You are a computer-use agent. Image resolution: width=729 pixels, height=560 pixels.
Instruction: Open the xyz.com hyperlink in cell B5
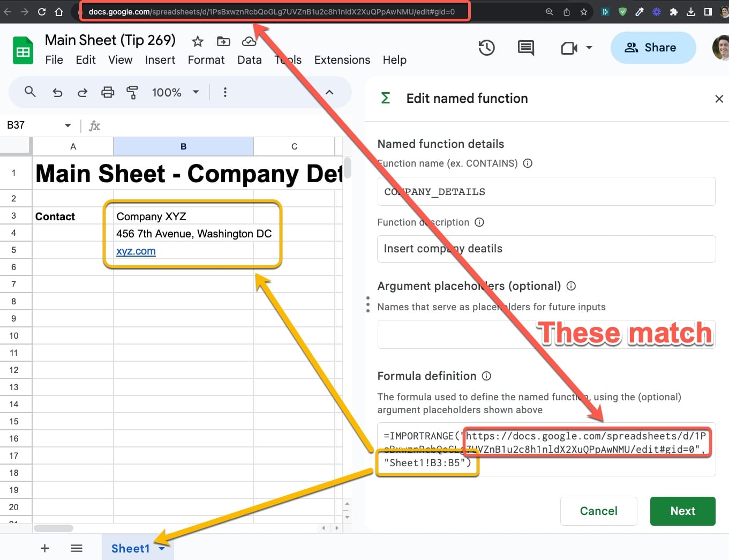click(136, 251)
